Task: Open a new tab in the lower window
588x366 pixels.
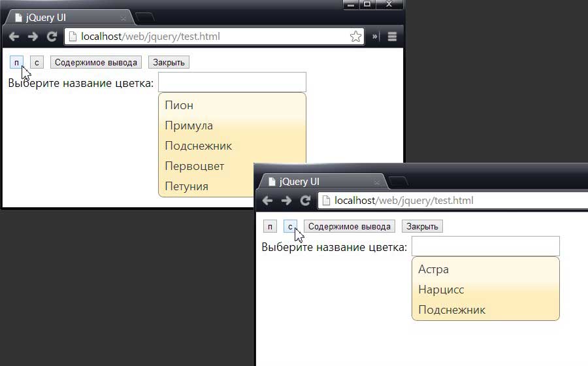Action: pyautogui.click(x=399, y=182)
